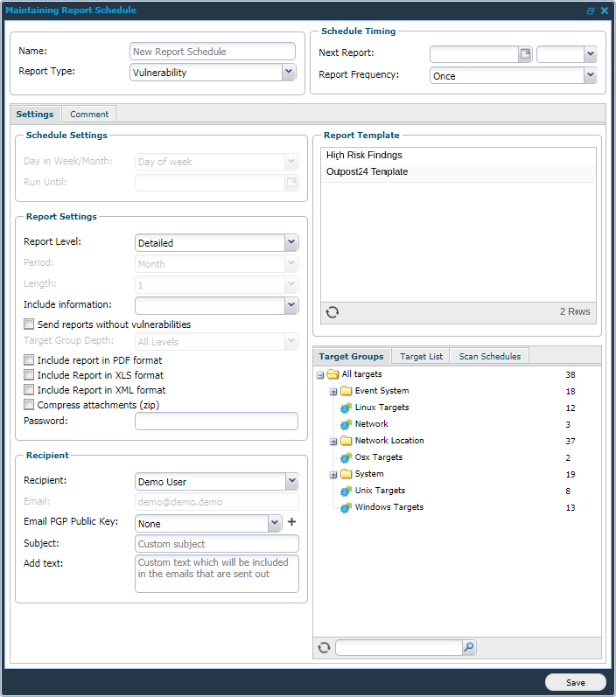This screenshot has width=616, height=697.
Task: Switch to the Comment tab
Action: coord(89,114)
